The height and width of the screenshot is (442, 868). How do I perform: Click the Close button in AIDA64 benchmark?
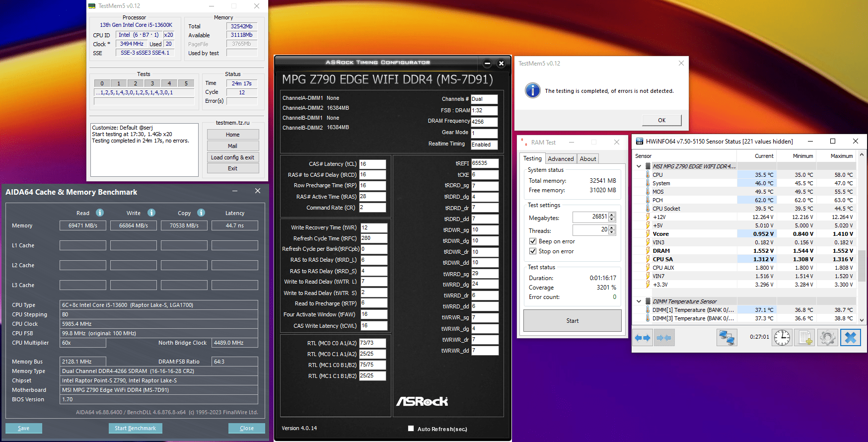pyautogui.click(x=247, y=428)
